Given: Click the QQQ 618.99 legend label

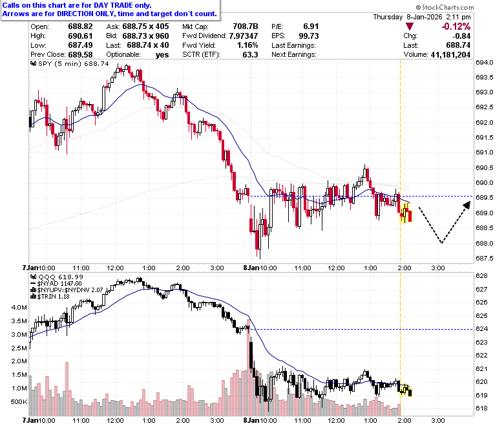Looking at the screenshot, I should point(61,277).
